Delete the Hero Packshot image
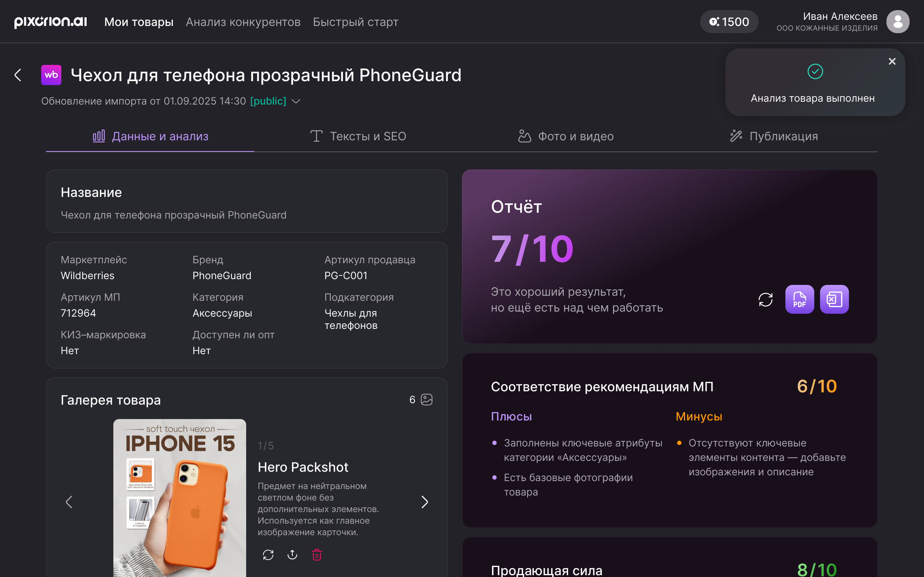Viewport: 924px width, 577px height. pos(316,555)
